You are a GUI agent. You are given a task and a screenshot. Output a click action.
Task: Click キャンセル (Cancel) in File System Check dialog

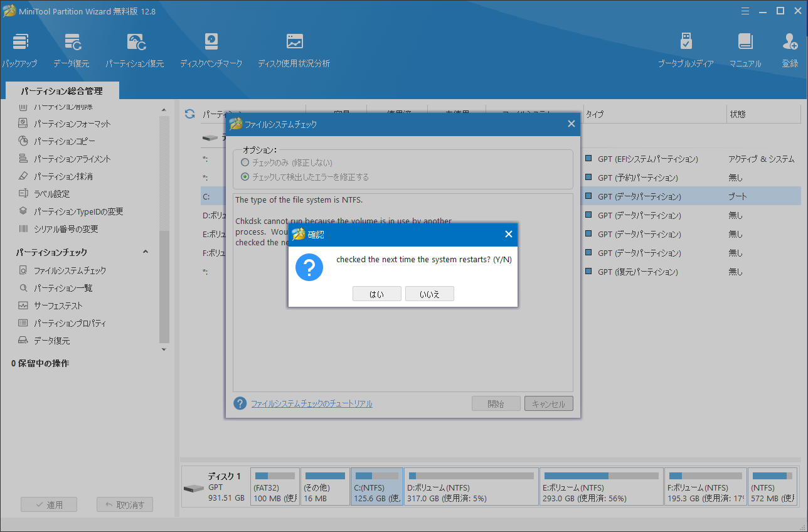pos(549,403)
